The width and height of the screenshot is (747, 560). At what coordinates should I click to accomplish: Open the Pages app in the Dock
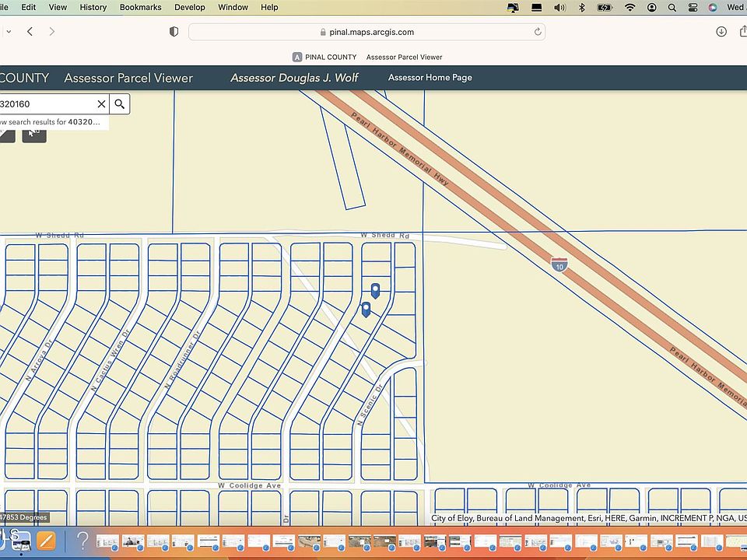coord(46,541)
